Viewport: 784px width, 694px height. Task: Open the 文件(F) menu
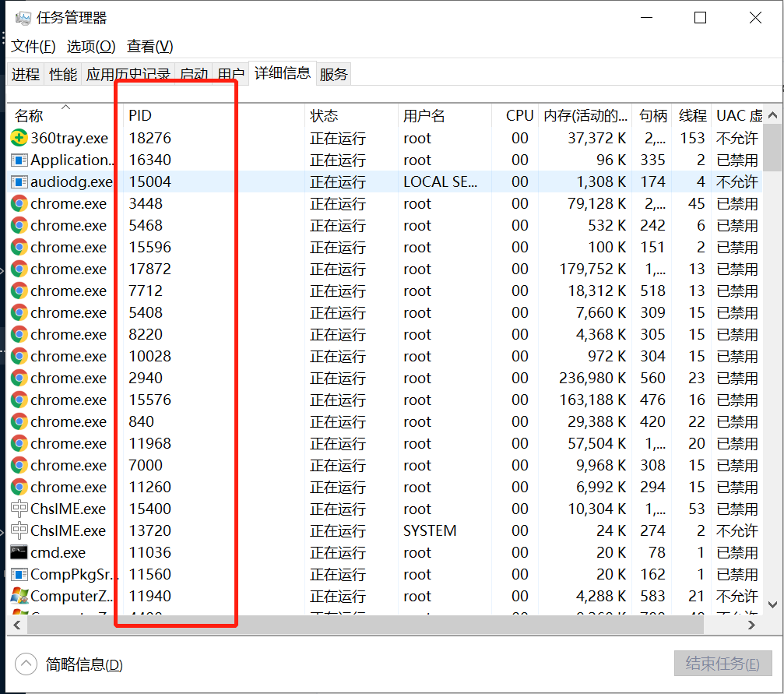click(x=33, y=47)
